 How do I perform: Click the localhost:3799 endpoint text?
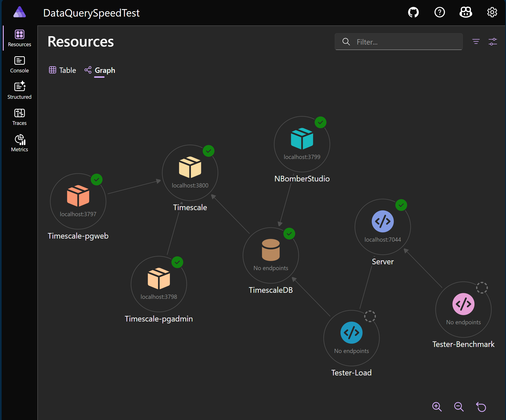point(302,157)
